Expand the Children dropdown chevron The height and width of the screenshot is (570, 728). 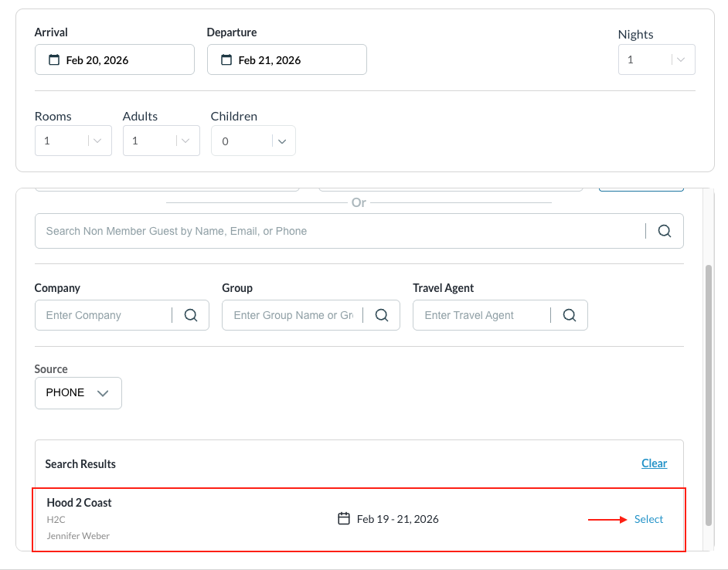pyautogui.click(x=282, y=141)
